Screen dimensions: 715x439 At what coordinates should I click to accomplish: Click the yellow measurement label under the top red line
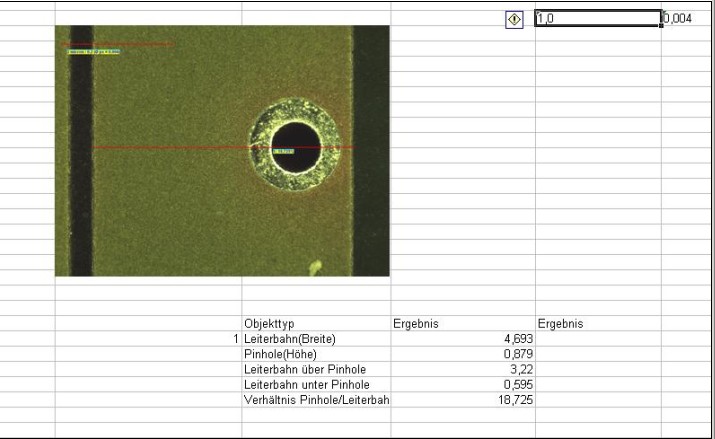coord(93,52)
